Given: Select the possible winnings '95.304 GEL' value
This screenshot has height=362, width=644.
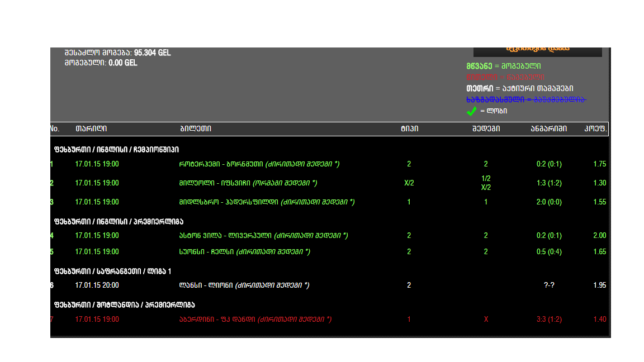Looking at the screenshot, I should (153, 53).
